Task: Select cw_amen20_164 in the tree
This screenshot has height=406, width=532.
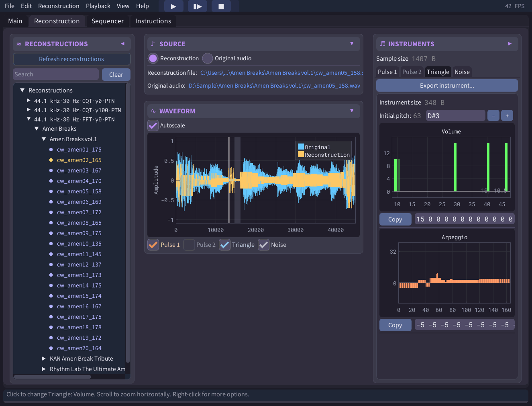Action: [79, 348]
